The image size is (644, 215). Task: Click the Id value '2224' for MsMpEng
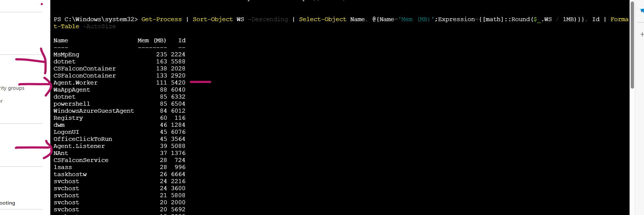pos(178,54)
